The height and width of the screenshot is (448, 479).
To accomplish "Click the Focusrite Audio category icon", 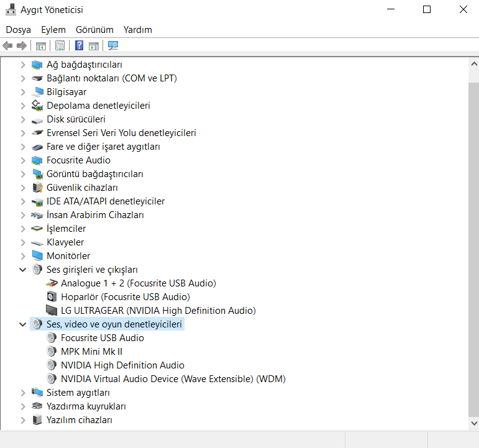I will [x=37, y=160].
